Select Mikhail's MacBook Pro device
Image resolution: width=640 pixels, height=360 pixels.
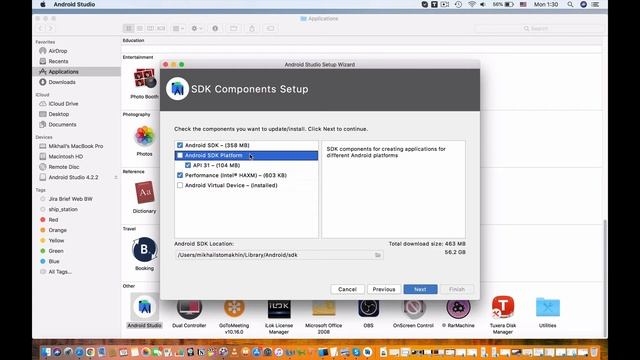(x=76, y=146)
